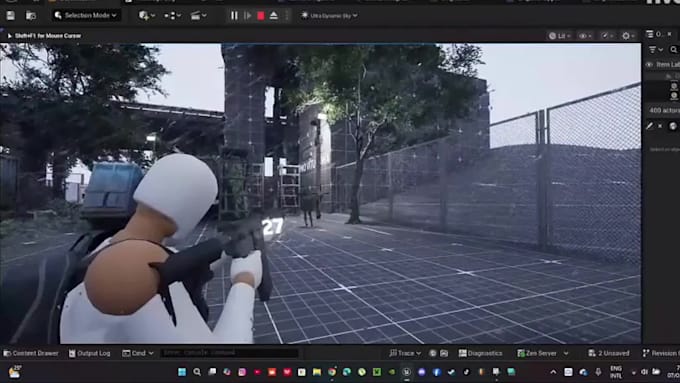Open the play options three-dot menu
The image size is (680, 383).
pos(286,16)
